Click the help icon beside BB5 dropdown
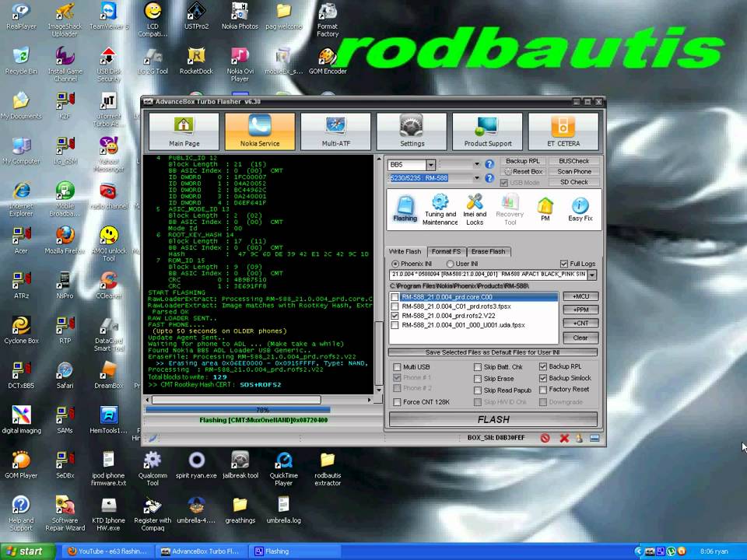The width and height of the screenshot is (747, 560). coord(489,164)
